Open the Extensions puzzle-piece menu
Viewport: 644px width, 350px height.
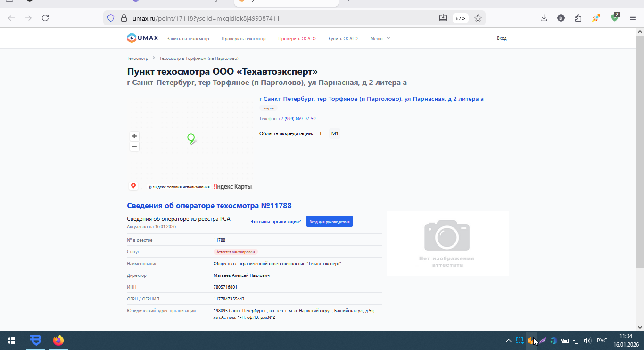(x=578, y=18)
